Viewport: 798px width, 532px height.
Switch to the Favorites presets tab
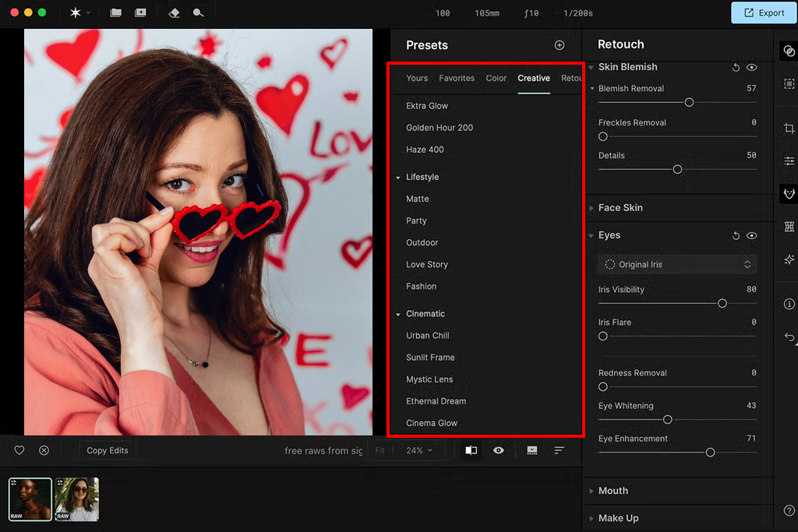pyautogui.click(x=457, y=79)
